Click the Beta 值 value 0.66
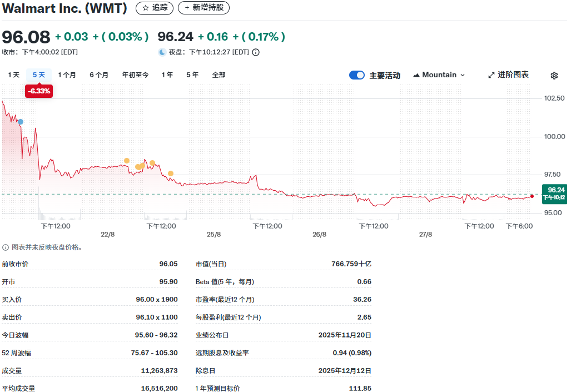The height and width of the screenshot is (392, 571). pyautogui.click(x=364, y=282)
